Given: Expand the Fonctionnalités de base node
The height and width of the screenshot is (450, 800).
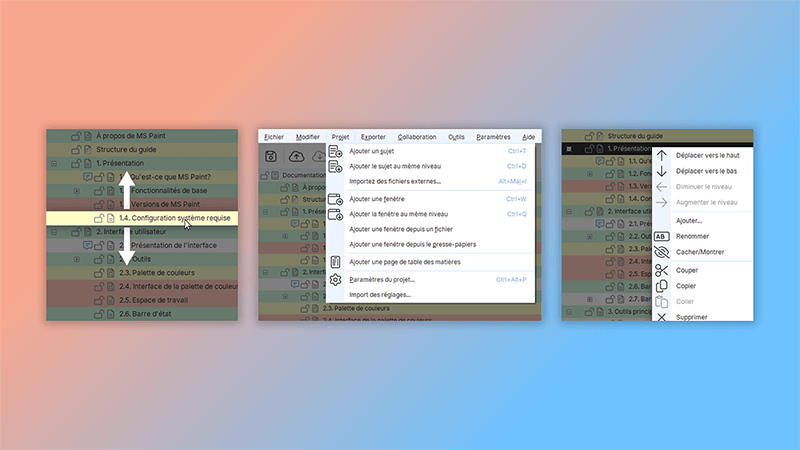Looking at the screenshot, I should (x=76, y=190).
